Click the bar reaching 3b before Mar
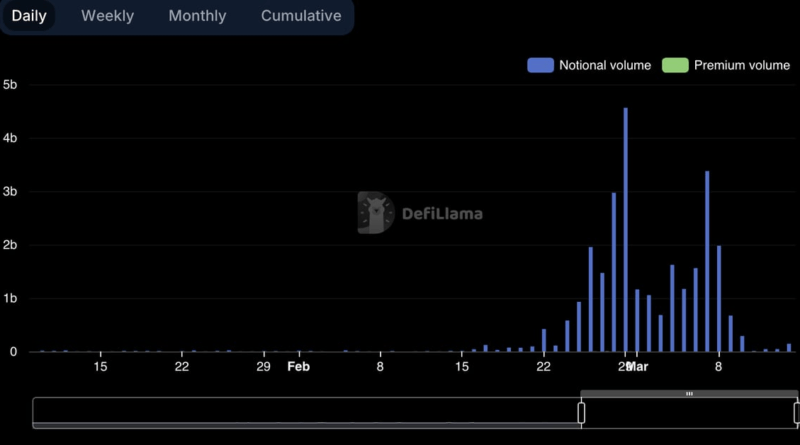Viewport: 800px width, 445px height. [x=614, y=272]
